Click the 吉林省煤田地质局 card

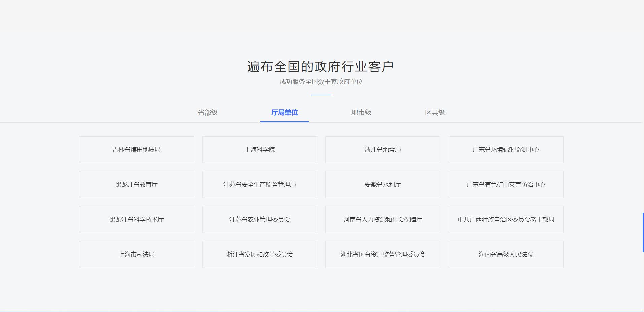coord(137,150)
